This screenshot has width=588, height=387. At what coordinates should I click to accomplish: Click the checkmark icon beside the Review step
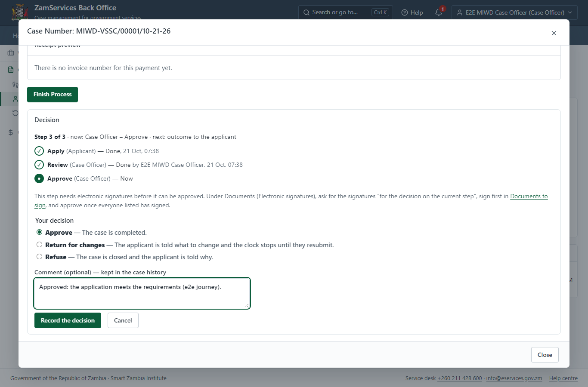(39, 165)
